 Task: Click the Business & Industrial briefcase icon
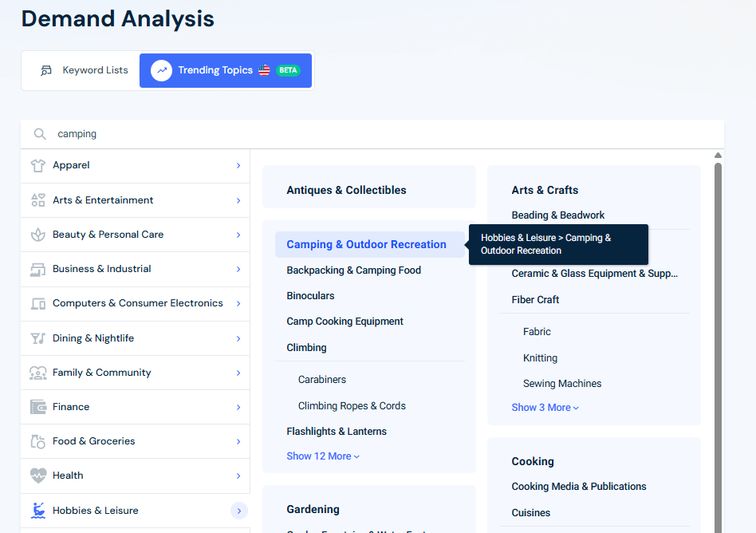tap(37, 269)
